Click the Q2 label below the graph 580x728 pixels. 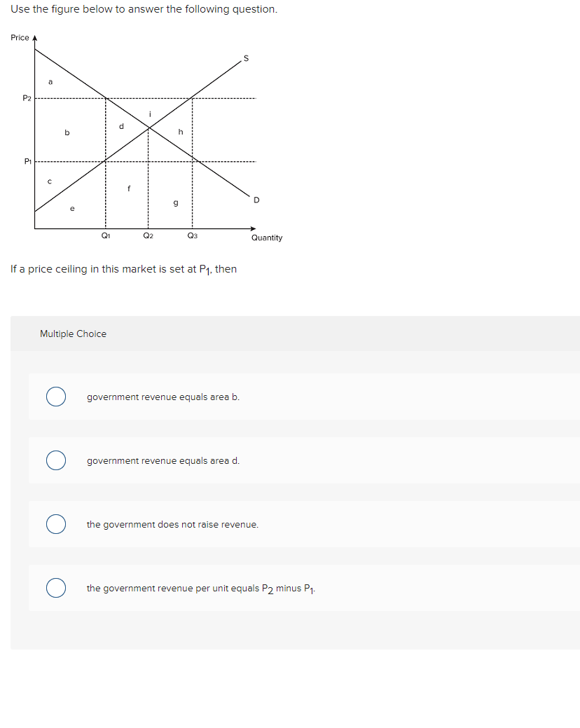(148, 236)
